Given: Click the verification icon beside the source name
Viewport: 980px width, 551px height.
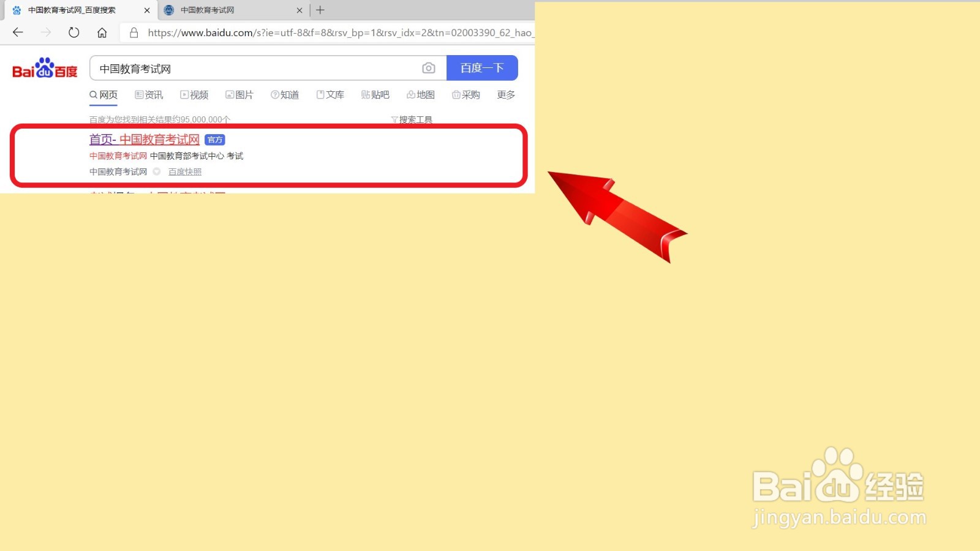Looking at the screenshot, I should pos(157,172).
